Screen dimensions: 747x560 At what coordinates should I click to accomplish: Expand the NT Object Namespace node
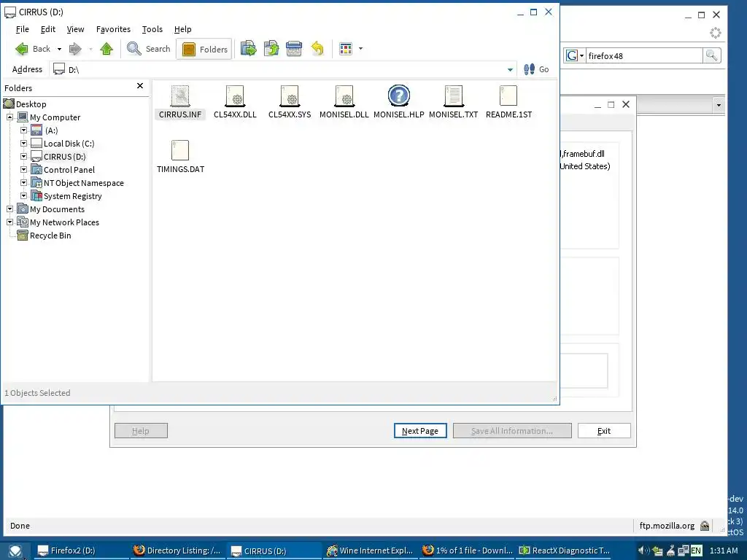pyautogui.click(x=23, y=182)
